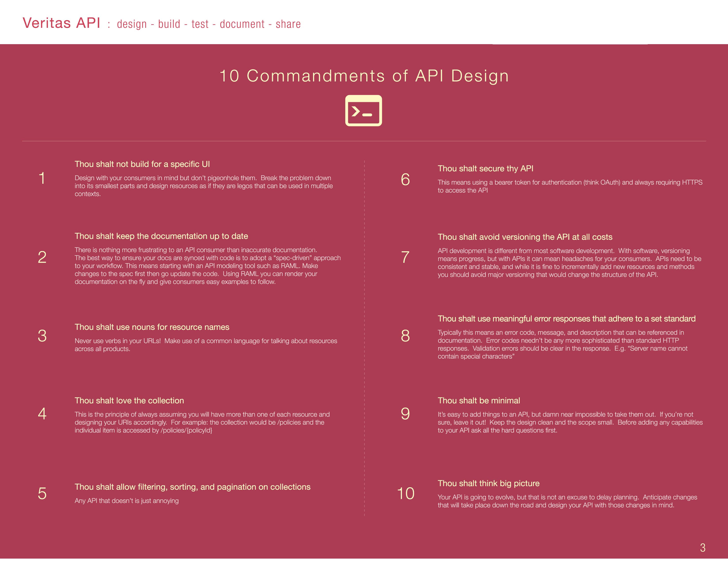Click paragraph starting 'This is the principle of always'

(x=202, y=423)
